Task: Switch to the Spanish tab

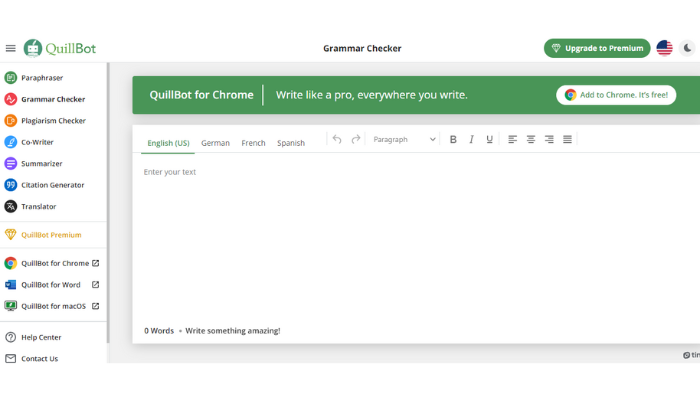Action: click(291, 143)
